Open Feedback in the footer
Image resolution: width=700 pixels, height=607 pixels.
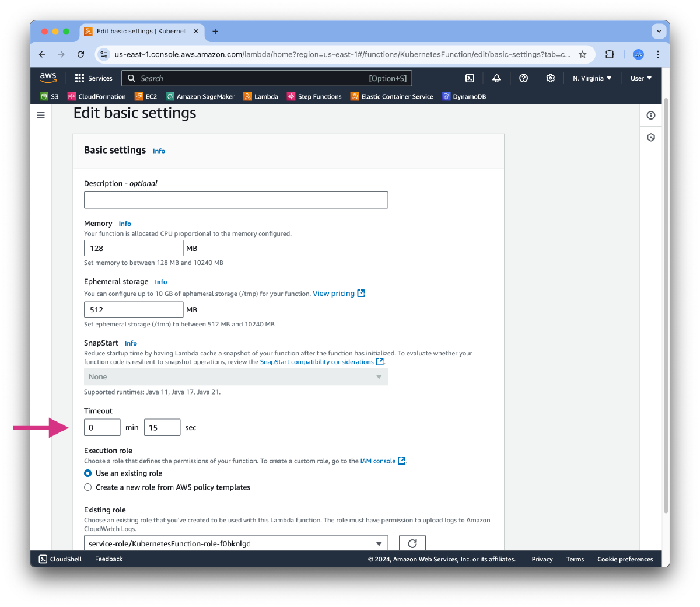point(109,559)
